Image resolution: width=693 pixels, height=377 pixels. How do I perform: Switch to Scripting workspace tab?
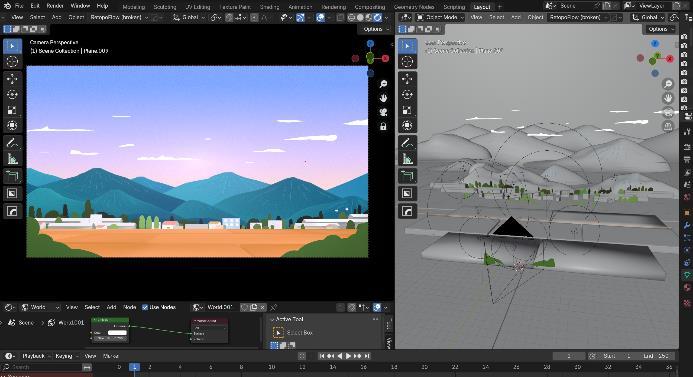tap(454, 7)
